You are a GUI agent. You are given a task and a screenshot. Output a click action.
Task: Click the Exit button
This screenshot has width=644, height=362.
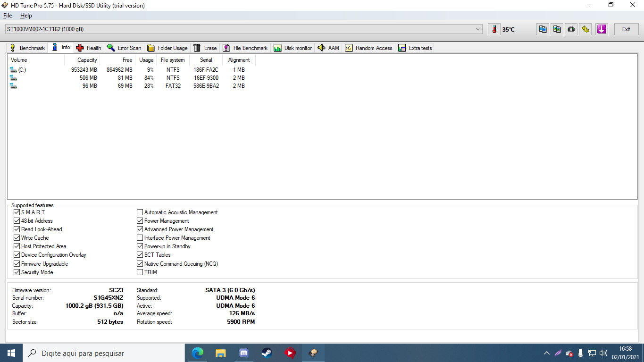coord(626,29)
